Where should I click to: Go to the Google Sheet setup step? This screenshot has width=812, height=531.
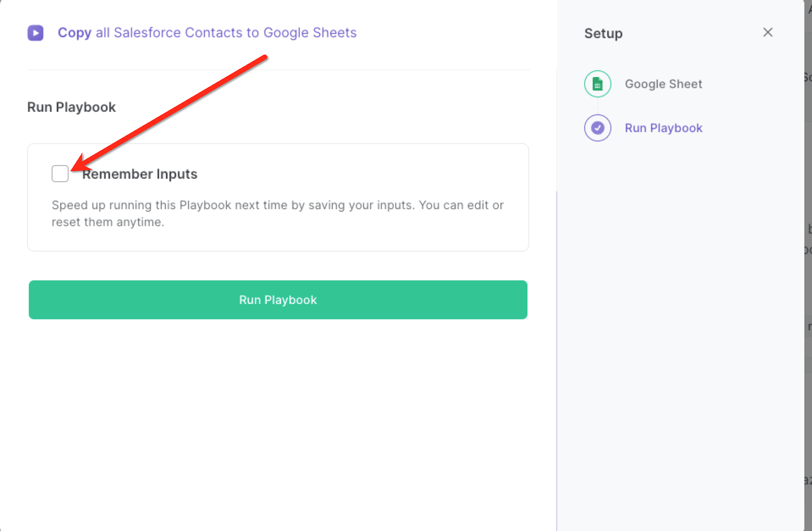pyautogui.click(x=663, y=84)
